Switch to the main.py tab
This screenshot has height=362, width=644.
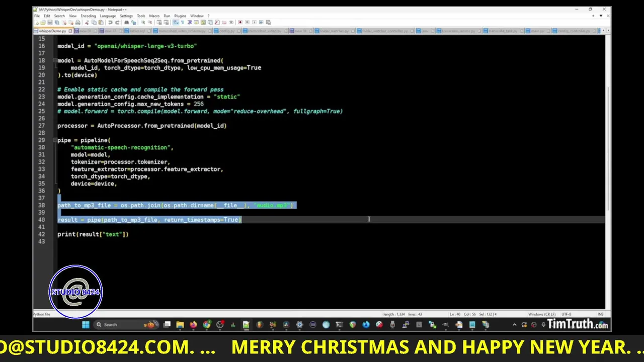(538, 31)
